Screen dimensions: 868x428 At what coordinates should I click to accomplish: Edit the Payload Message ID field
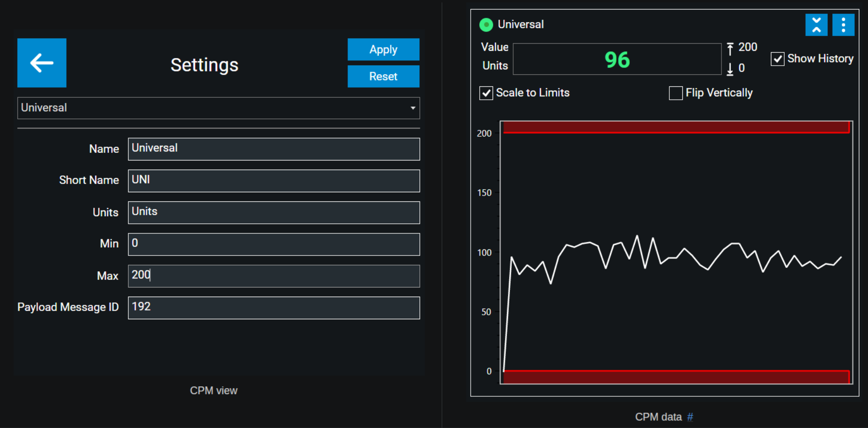[274, 308]
